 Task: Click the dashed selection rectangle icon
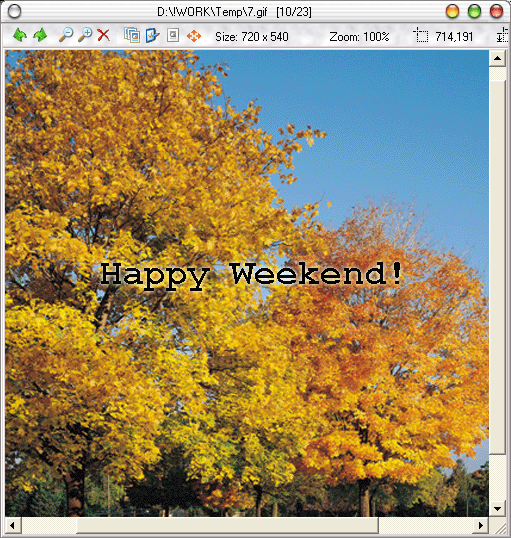pos(420,35)
